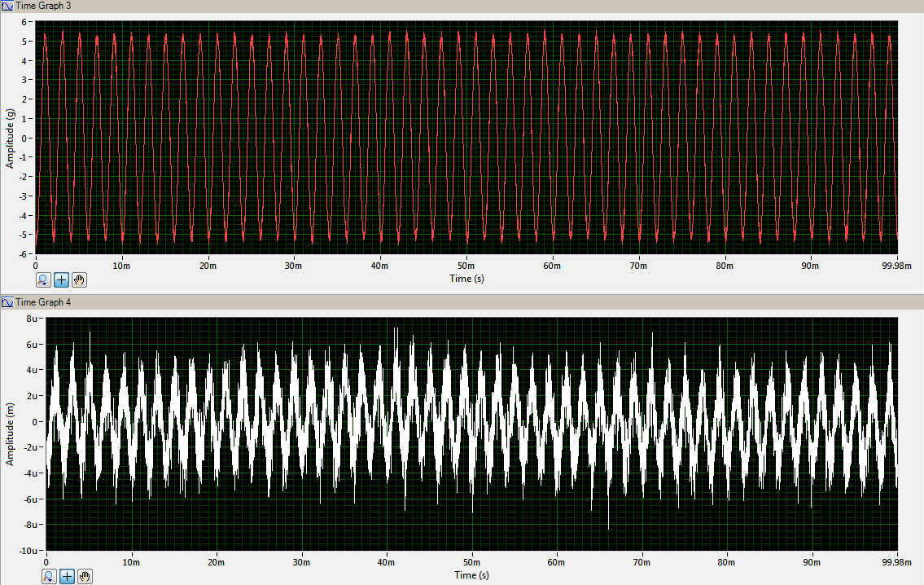
Task: Open the zoom tool under Time Graph 4
Action: click(50, 576)
